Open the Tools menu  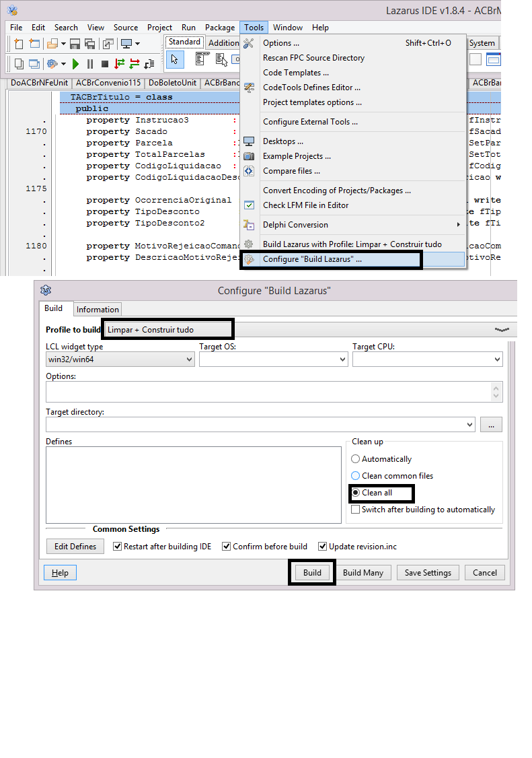pyautogui.click(x=254, y=28)
